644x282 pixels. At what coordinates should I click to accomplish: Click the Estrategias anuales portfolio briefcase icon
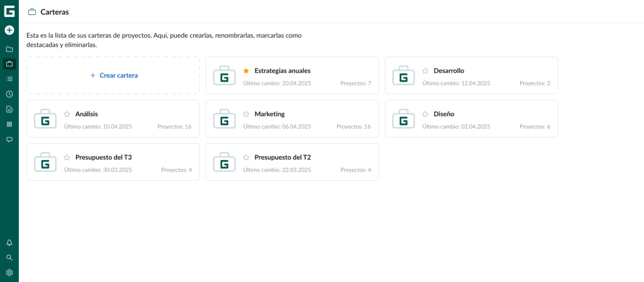(225, 75)
